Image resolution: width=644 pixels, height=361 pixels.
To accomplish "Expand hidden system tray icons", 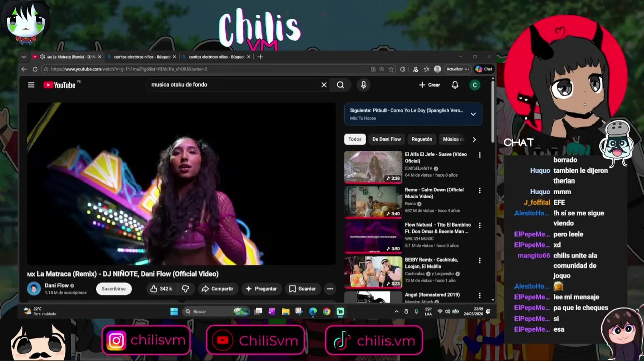I will pyautogui.click(x=396, y=311).
